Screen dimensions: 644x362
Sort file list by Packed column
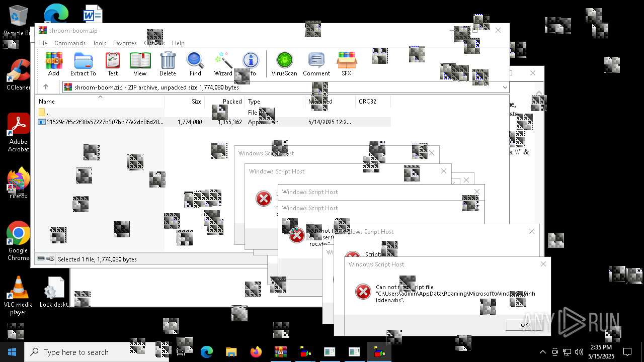[x=224, y=101]
